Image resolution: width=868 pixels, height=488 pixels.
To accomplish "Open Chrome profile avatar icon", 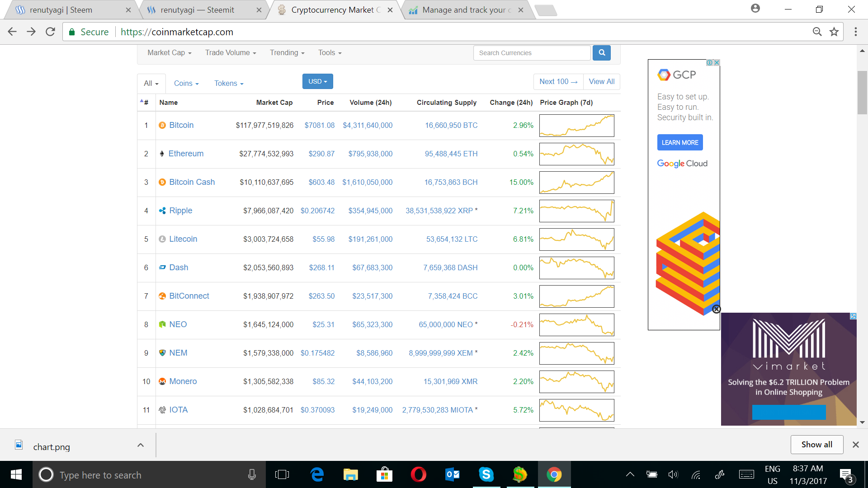I will point(755,8).
